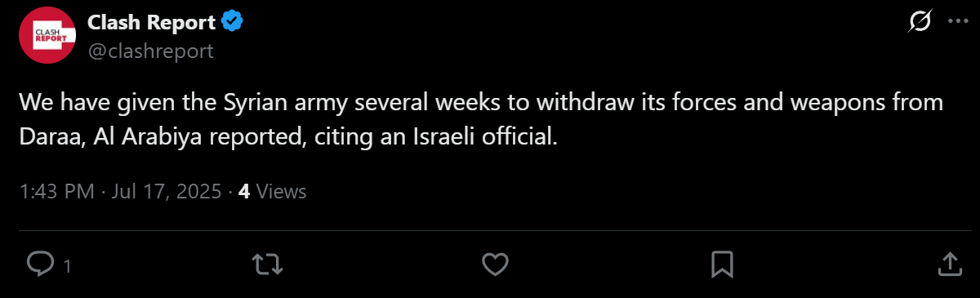Viewport: 980px width, 298px height.
Task: Open the @clashreport handle link
Action: [150, 51]
